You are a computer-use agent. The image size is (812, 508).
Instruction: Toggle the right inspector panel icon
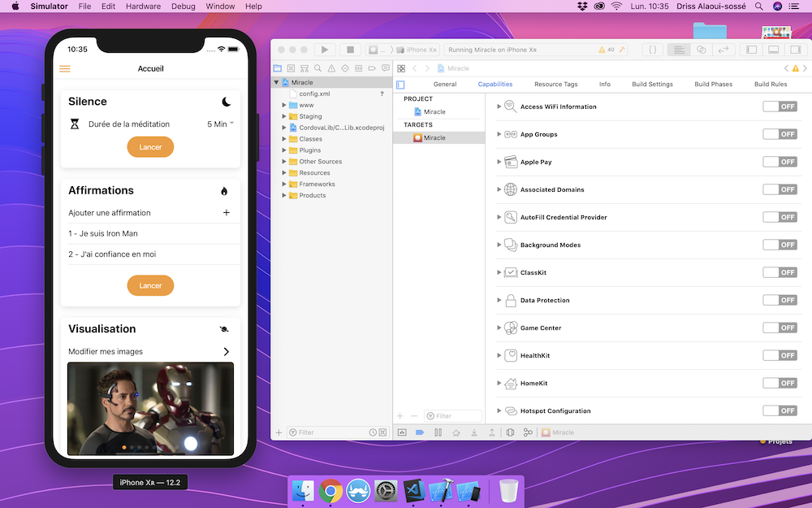tap(796, 50)
